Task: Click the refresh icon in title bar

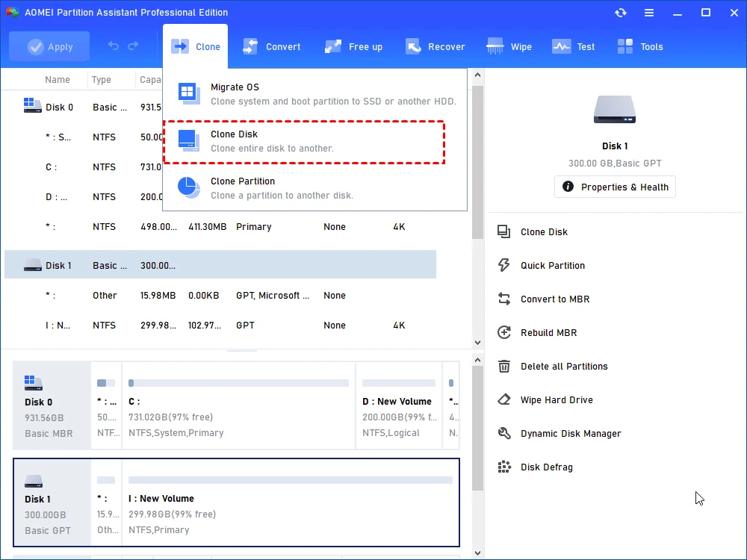Action: click(x=620, y=13)
